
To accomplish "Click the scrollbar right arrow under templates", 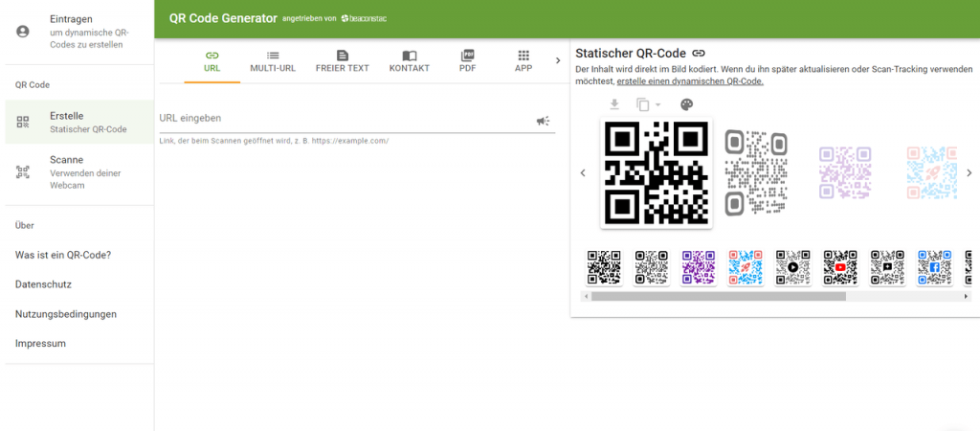I will (x=968, y=297).
